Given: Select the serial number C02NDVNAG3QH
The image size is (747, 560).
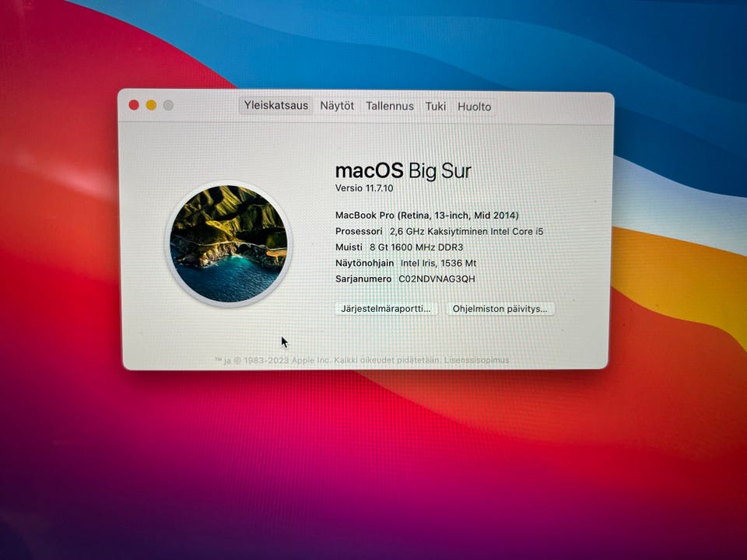Looking at the screenshot, I should pos(437,279).
